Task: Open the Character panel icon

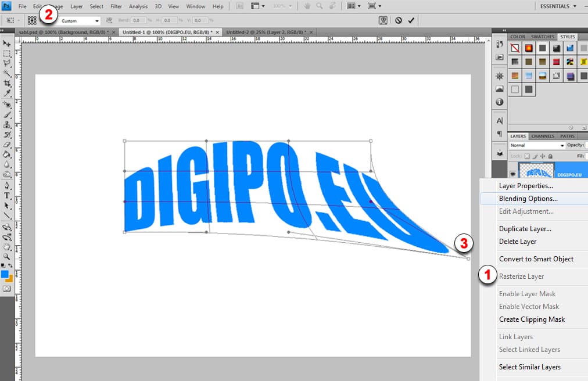Action: (x=500, y=121)
